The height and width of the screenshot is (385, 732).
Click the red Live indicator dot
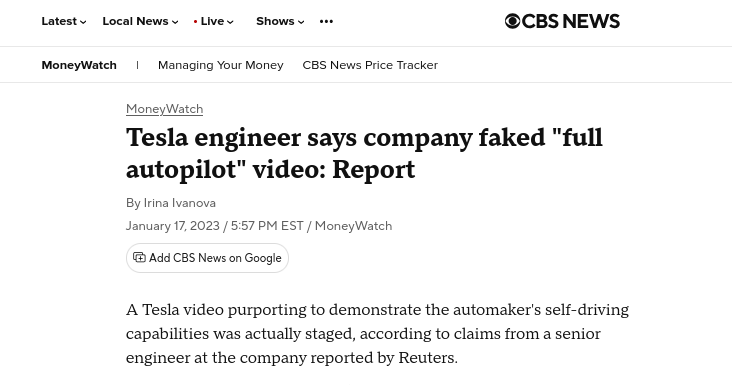click(195, 21)
